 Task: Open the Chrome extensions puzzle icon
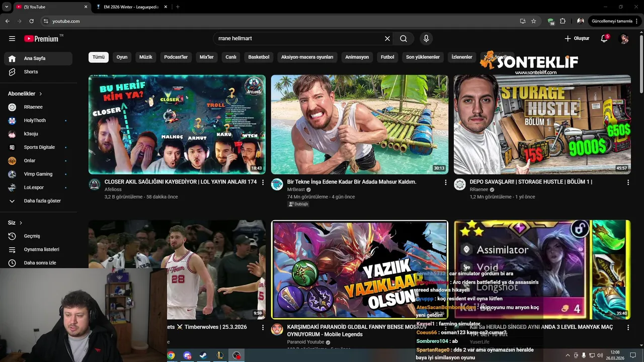pyautogui.click(x=562, y=21)
